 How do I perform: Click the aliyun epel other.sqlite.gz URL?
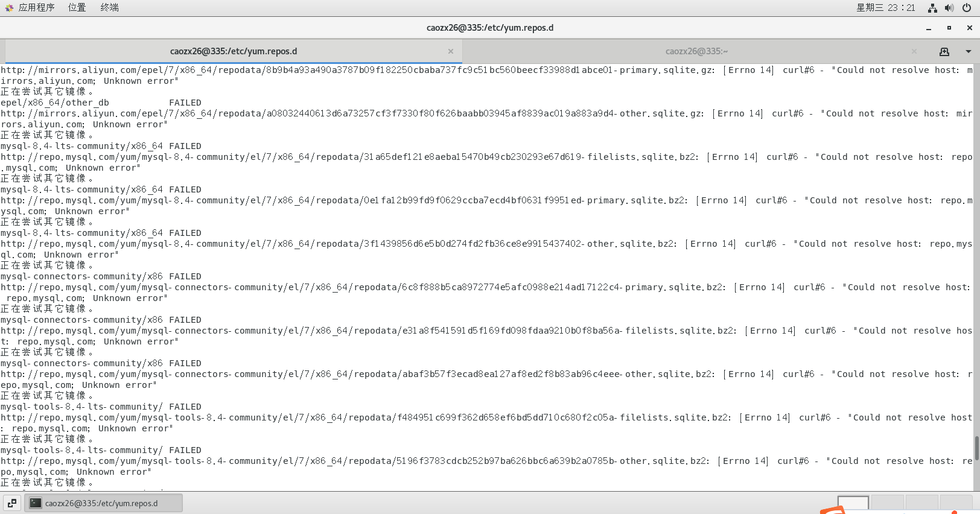[352, 113]
